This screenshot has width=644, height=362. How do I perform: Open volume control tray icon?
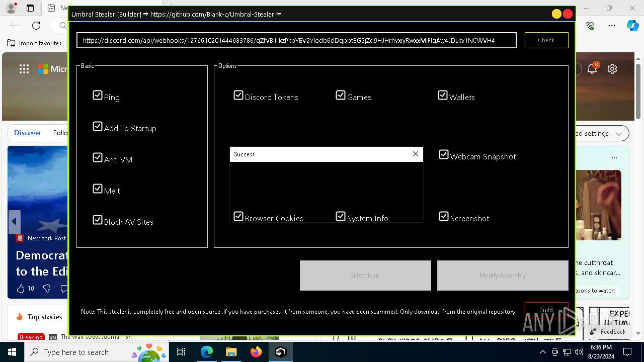579,352
